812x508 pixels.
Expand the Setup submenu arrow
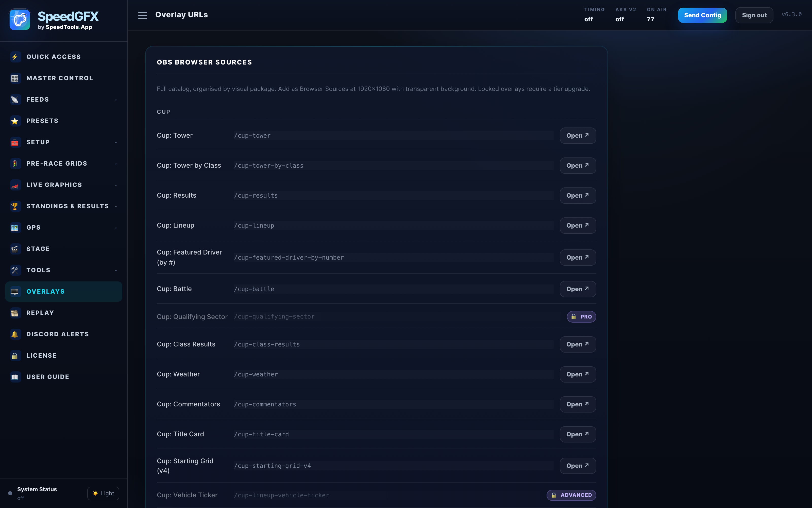click(116, 142)
